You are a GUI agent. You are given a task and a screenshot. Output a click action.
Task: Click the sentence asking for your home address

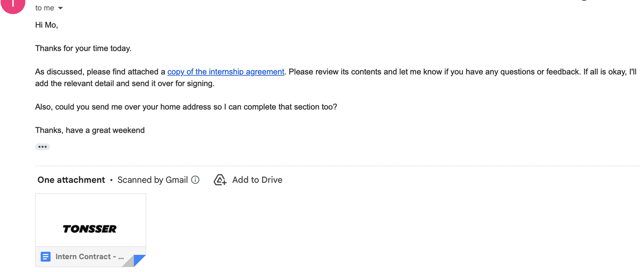point(186,107)
